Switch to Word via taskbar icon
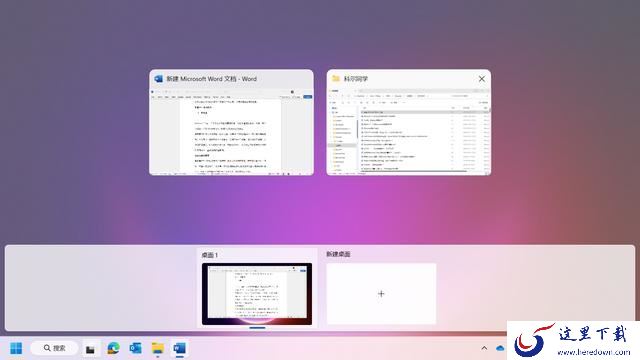Viewport: 640px width, 360px height. 180,348
